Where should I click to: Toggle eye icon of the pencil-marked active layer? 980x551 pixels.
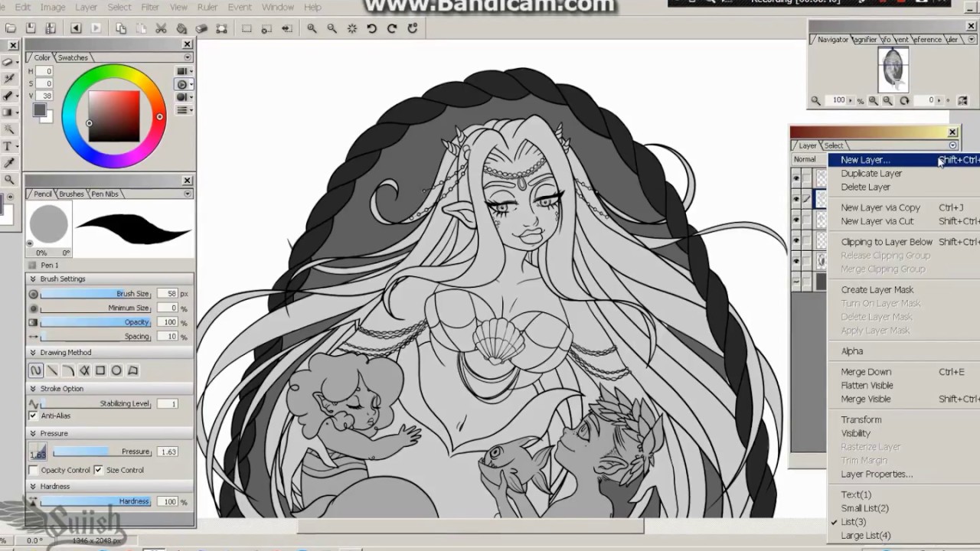click(x=796, y=198)
